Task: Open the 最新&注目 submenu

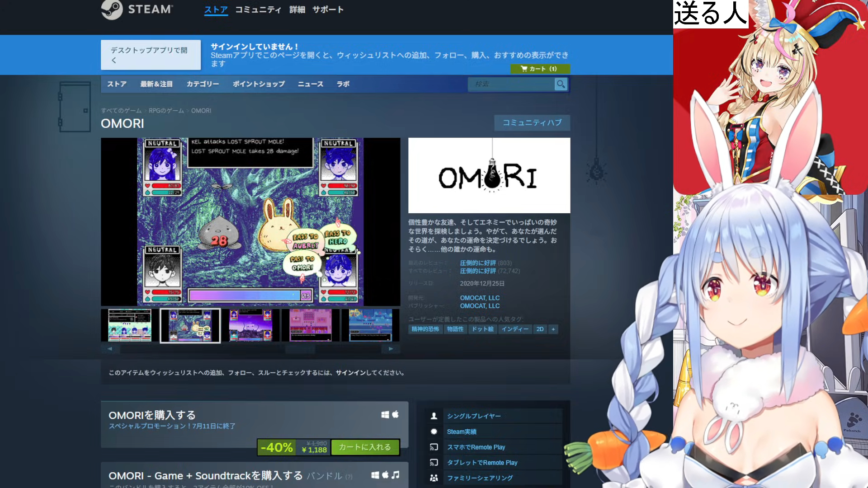Action: (156, 84)
